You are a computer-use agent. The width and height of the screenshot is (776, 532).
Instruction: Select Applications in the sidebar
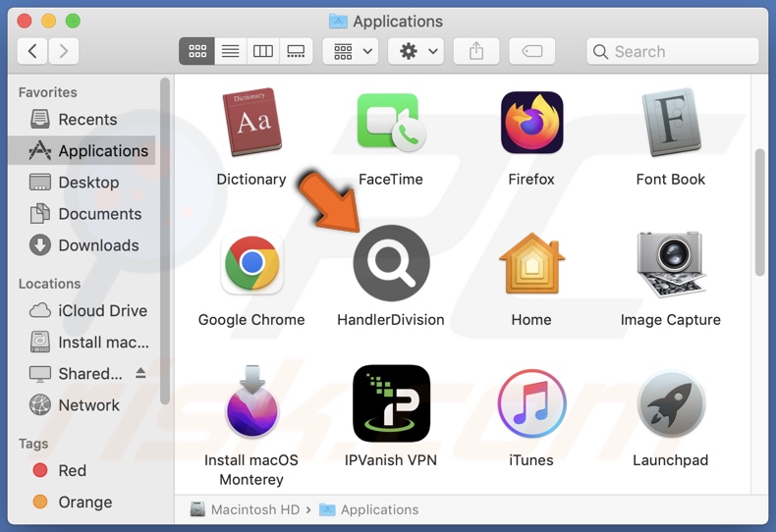[82, 150]
